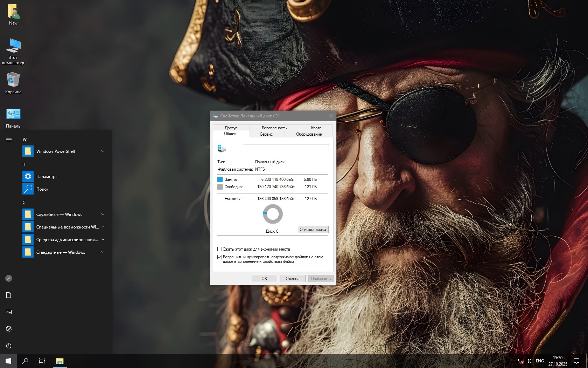Click the disk label text field

pyautogui.click(x=286, y=148)
